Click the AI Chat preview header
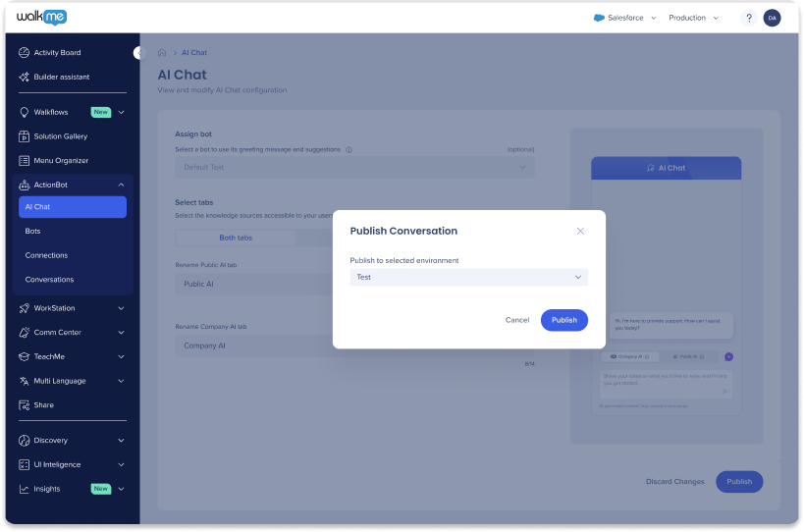The width and height of the screenshot is (804, 532). coord(666,168)
